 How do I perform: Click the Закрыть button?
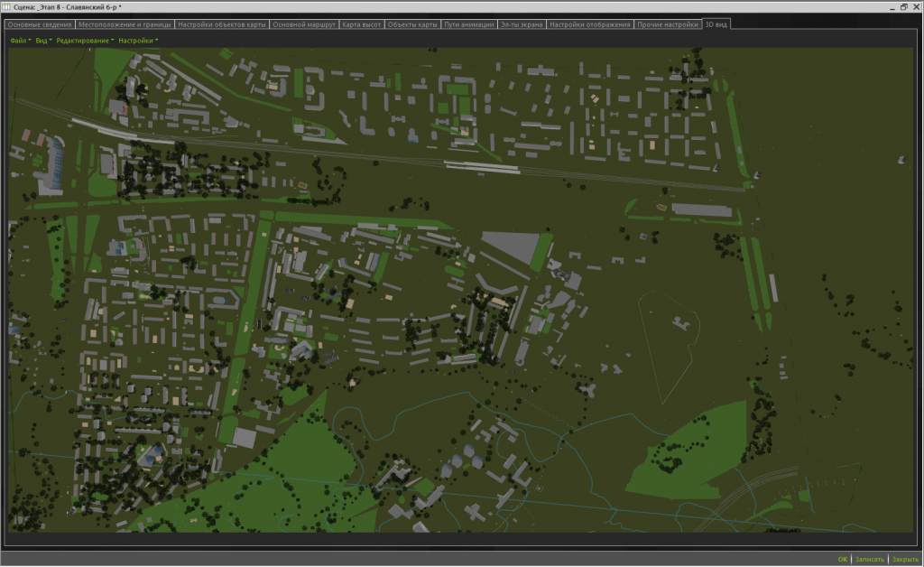point(905,559)
